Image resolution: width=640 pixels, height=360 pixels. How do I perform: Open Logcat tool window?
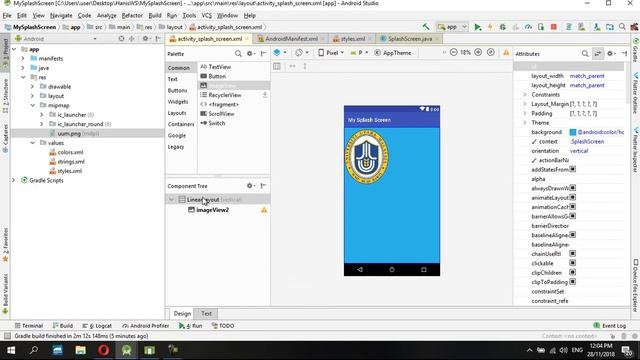click(97, 326)
